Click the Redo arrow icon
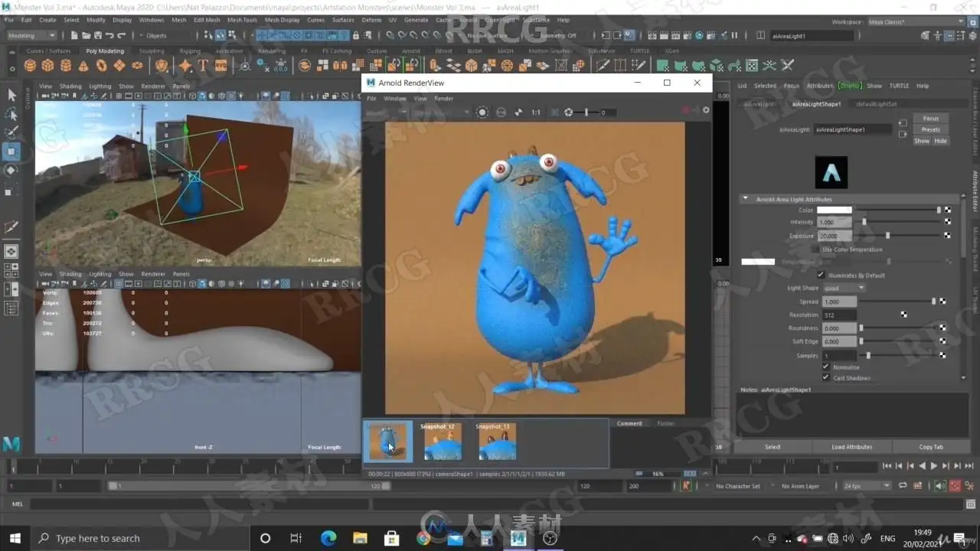 [x=121, y=35]
